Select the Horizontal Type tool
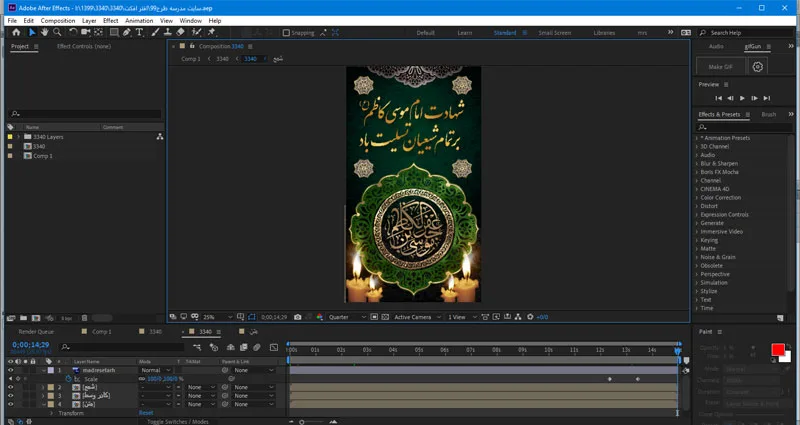800x425 pixels. [139, 32]
